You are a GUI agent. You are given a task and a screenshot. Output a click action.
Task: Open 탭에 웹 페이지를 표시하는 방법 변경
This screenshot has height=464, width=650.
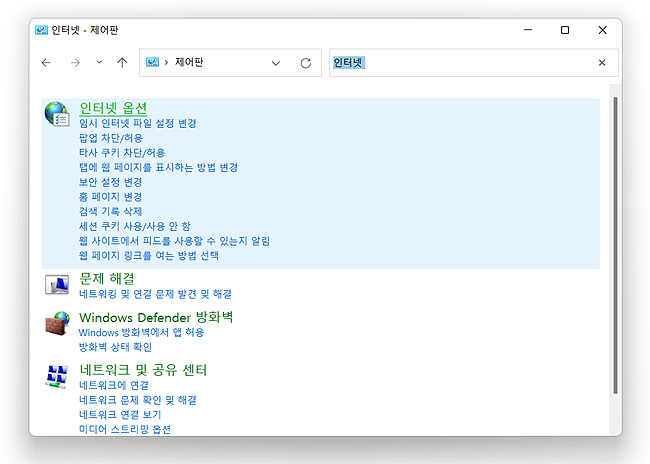coord(158,168)
